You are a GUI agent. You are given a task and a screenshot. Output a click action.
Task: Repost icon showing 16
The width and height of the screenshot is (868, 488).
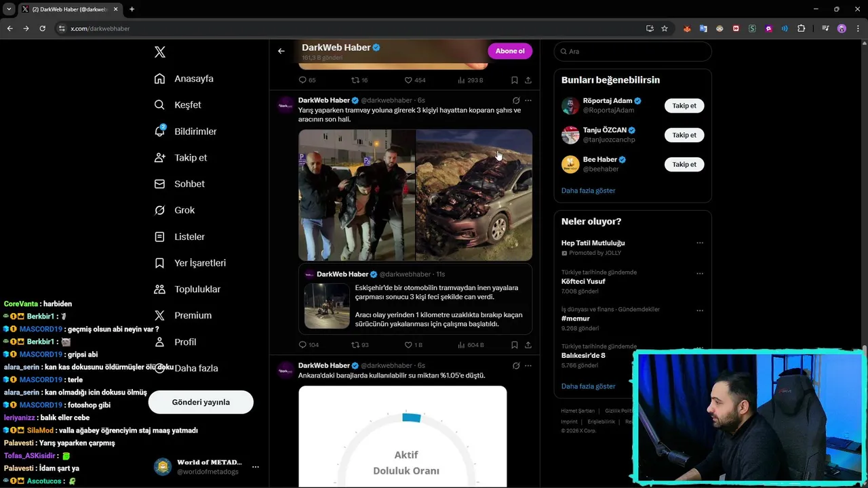click(359, 80)
